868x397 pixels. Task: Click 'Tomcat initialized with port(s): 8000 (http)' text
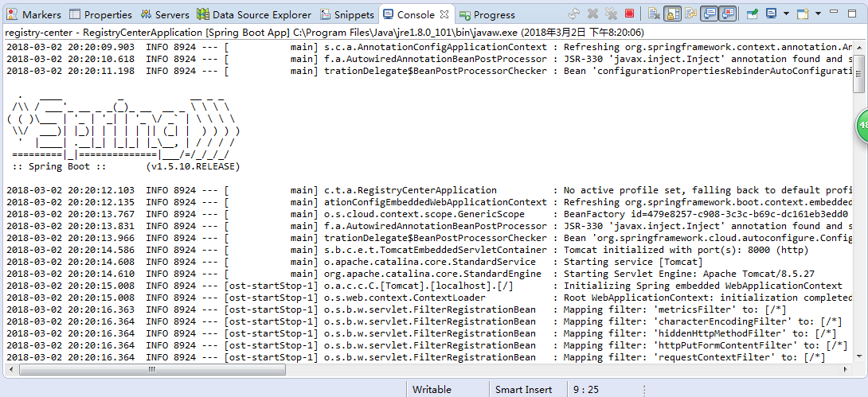(x=686, y=250)
